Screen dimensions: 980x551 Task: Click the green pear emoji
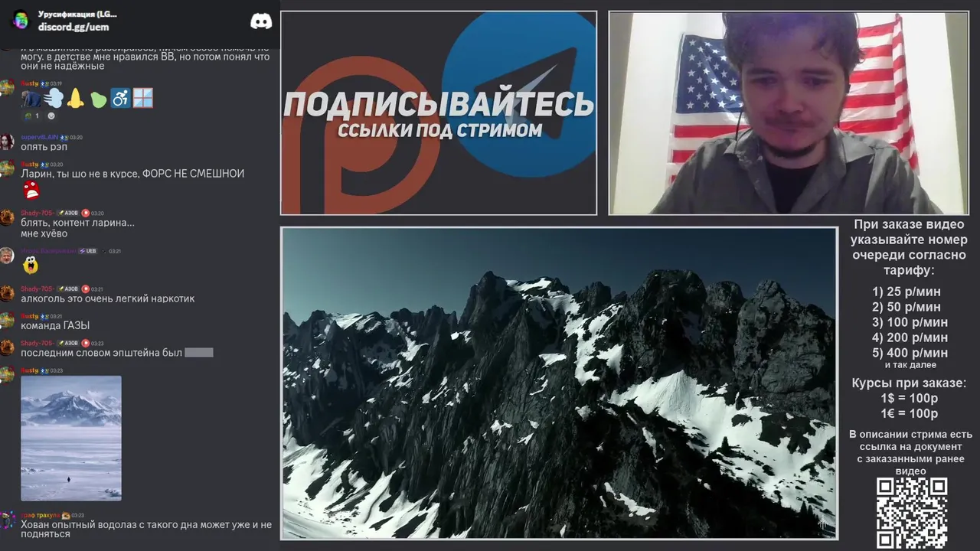(x=98, y=98)
